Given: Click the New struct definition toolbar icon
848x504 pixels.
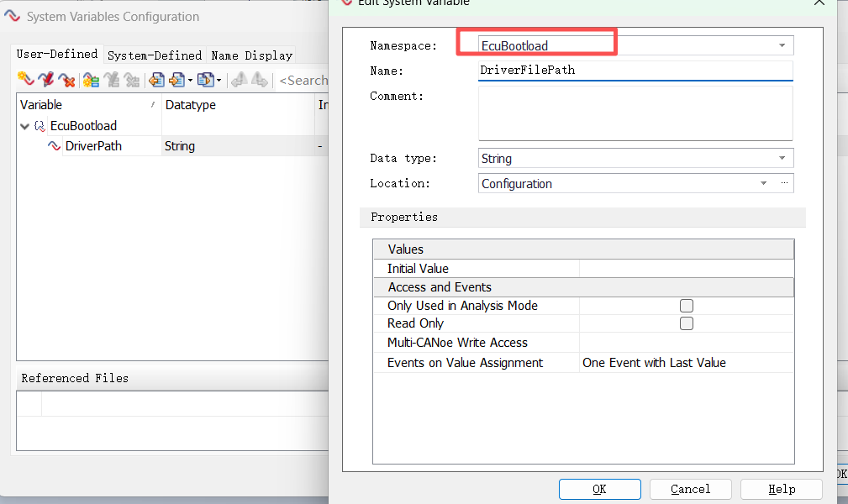Looking at the screenshot, I should [x=91, y=80].
